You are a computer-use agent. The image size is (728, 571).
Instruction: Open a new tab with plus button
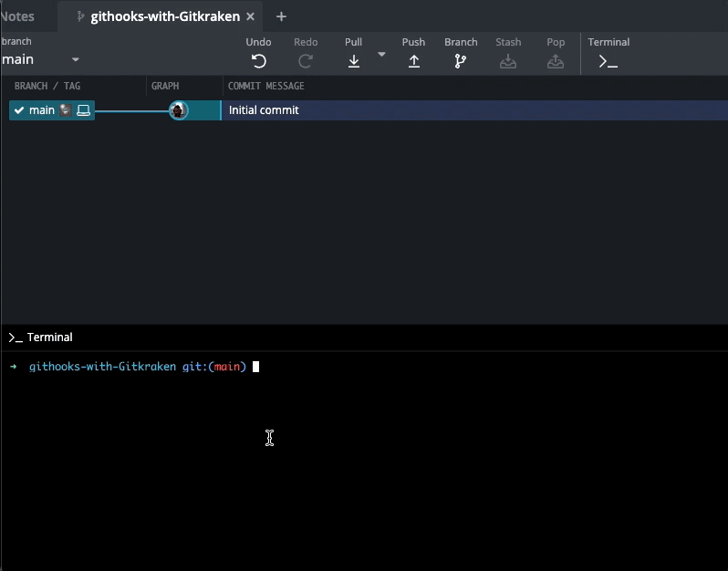(281, 16)
